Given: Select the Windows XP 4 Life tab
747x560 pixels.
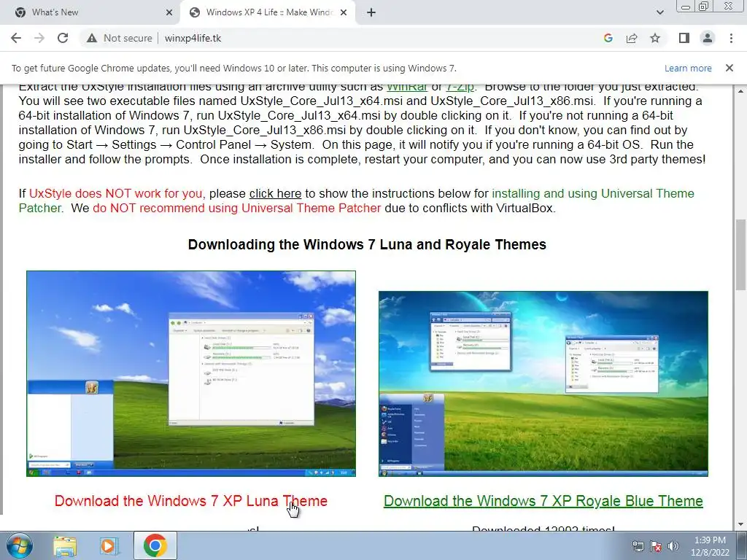Looking at the screenshot, I should (268, 12).
